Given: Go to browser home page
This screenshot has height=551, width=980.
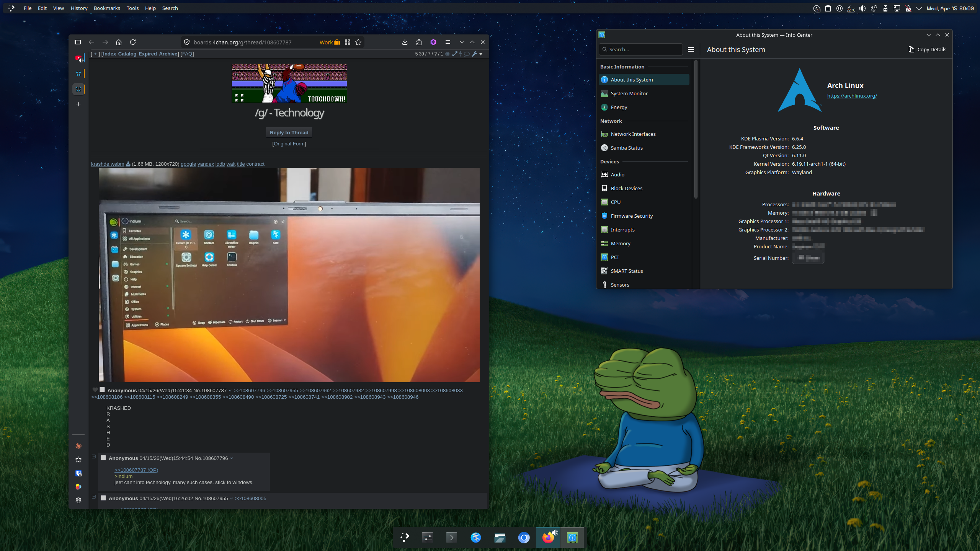Looking at the screenshot, I should coord(119,42).
